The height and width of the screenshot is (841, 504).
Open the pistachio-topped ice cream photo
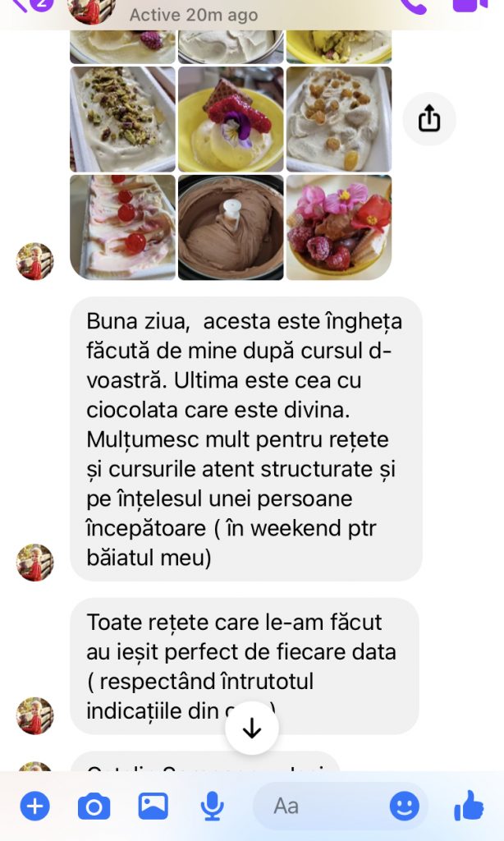click(x=123, y=119)
